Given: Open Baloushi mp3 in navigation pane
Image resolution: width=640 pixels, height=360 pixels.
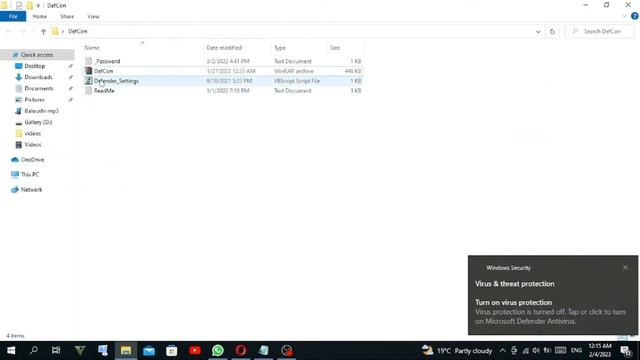Looking at the screenshot, I should [41, 111].
